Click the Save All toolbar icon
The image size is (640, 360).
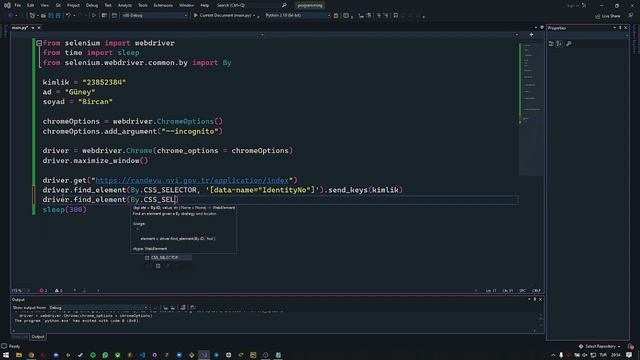tap(58, 16)
